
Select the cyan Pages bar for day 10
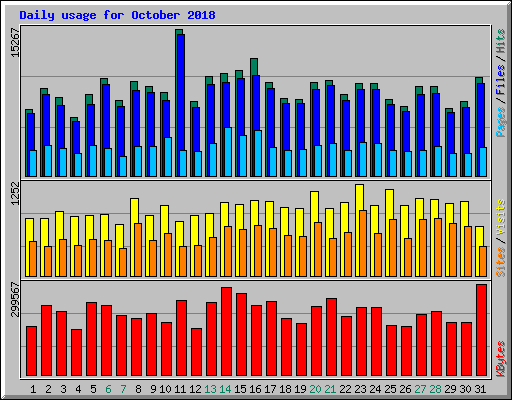pyautogui.click(x=168, y=157)
